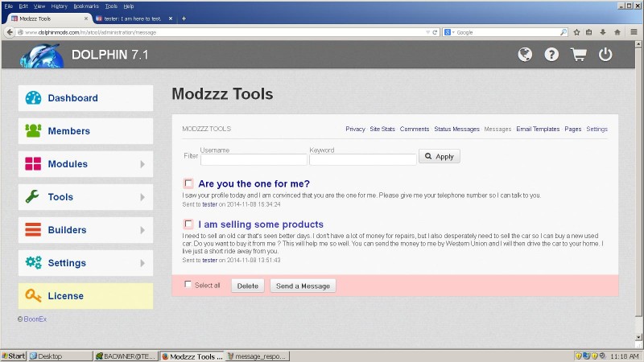Go back with browser back arrow
This screenshot has width=644, height=362.
[10, 32]
